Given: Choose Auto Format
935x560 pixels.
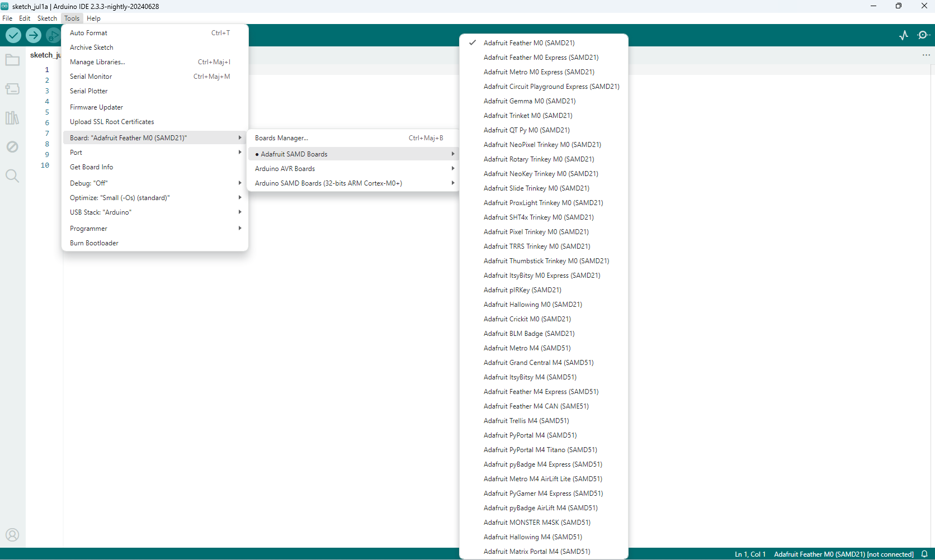Looking at the screenshot, I should click(x=155, y=33).
